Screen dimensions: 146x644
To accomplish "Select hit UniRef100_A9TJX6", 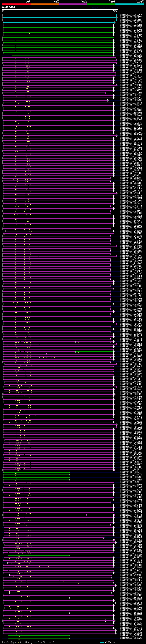I will click(x=131, y=427).
